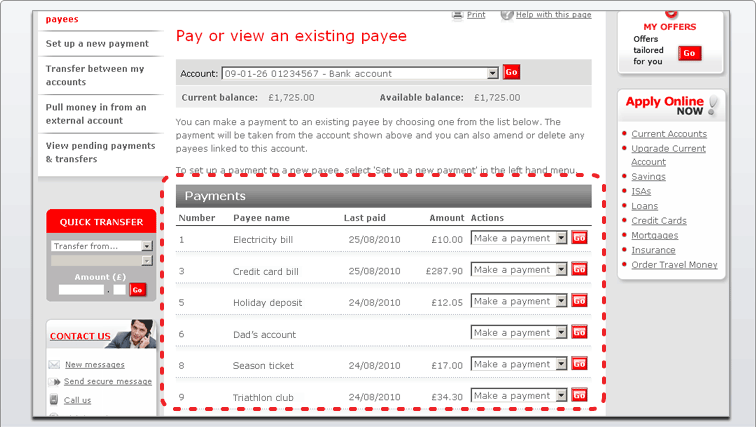Select Set up a new payment menu

tap(97, 44)
